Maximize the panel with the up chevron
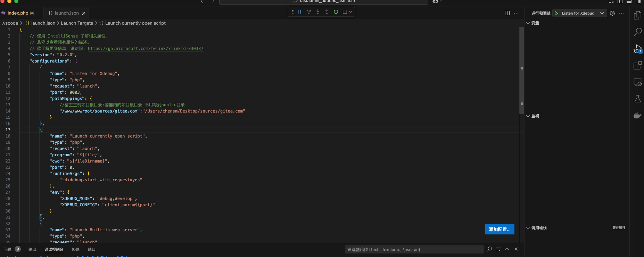Image resolution: width=644 pixels, height=257 pixels. [507, 249]
